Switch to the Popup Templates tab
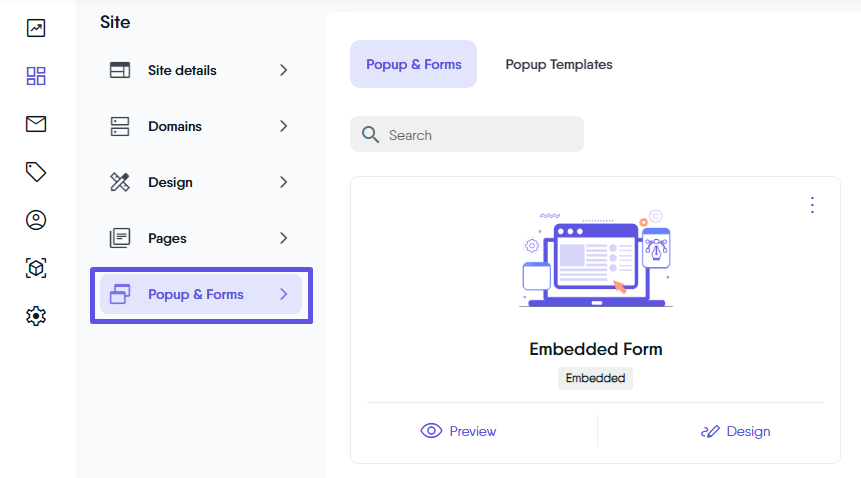861x478 pixels. tap(558, 64)
